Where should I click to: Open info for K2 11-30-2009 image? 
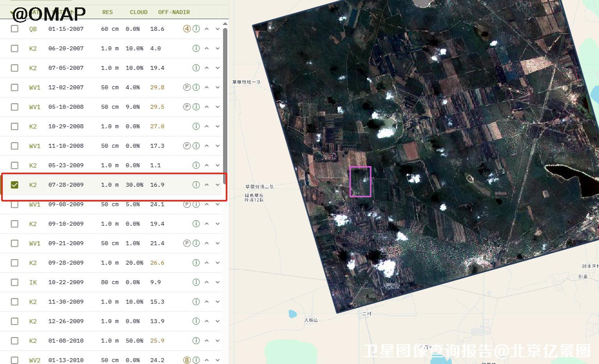196,302
